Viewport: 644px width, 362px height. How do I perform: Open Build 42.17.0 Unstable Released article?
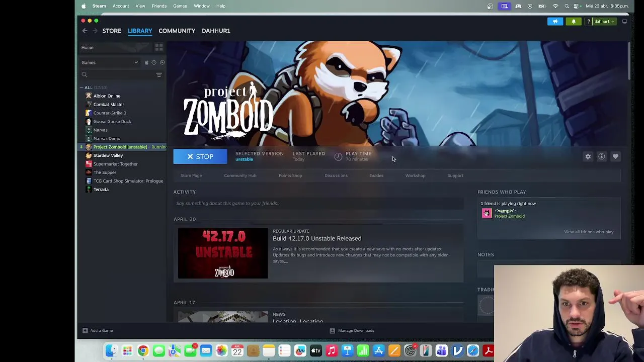tap(317, 238)
